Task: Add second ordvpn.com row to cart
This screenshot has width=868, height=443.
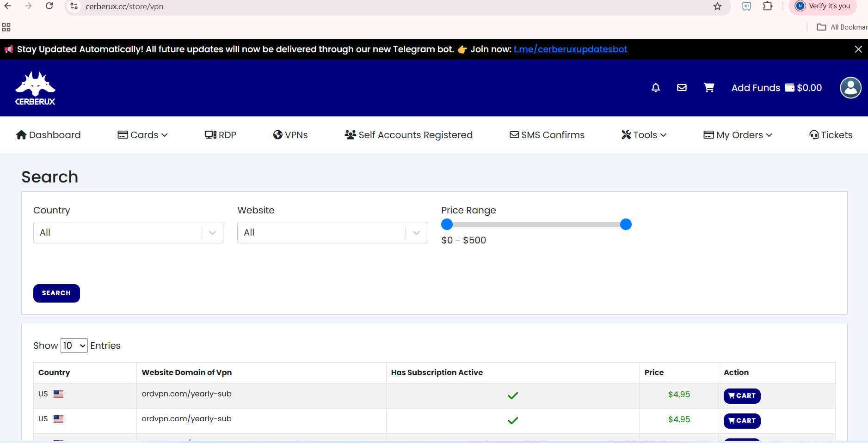Action: click(742, 421)
